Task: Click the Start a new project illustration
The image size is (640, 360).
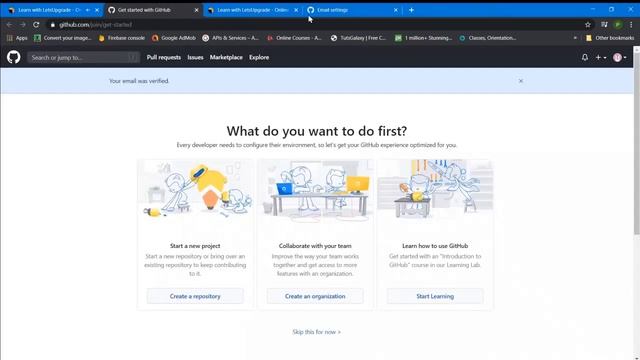Action: [x=195, y=191]
